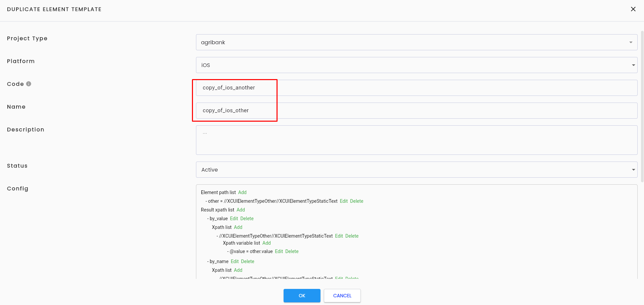
Task: Open the Project Type dropdown showing agribank
Action: (x=416, y=42)
